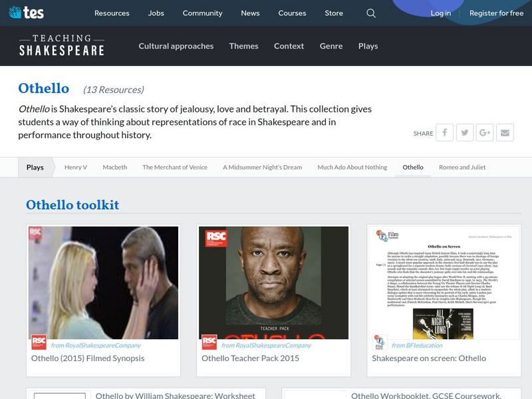Screen dimensions: 532x399
Task: Open Othello Workbooklet, GCSE Coursework
Action: click(426, 396)
